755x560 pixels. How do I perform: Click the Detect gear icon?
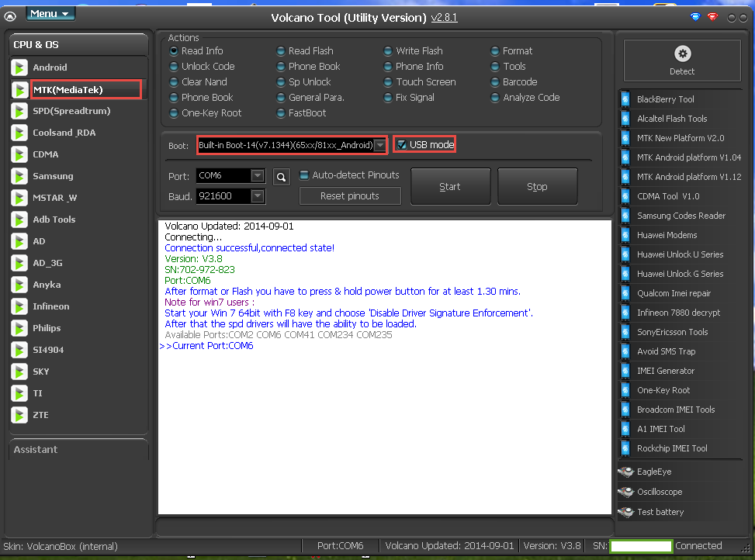coord(682,54)
